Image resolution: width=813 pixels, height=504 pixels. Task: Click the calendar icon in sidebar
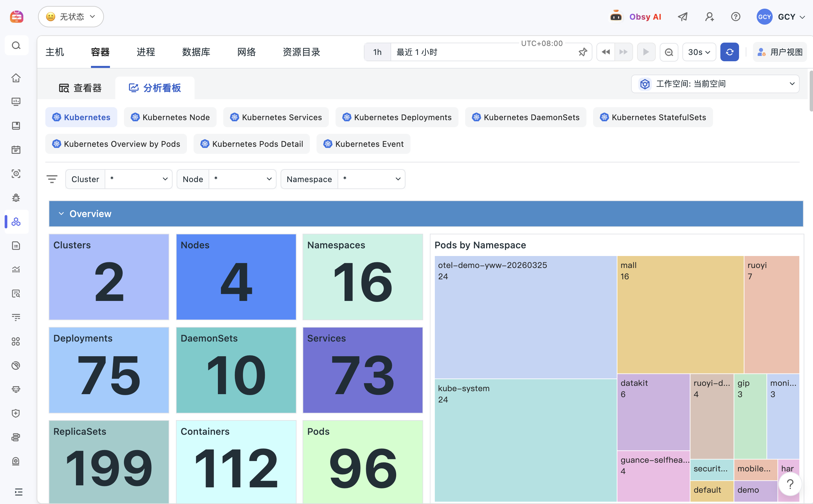tap(16, 150)
